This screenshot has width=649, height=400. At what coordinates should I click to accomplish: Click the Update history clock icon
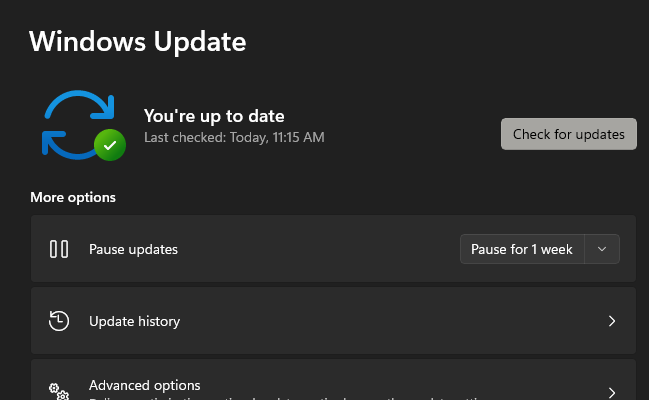click(x=59, y=321)
